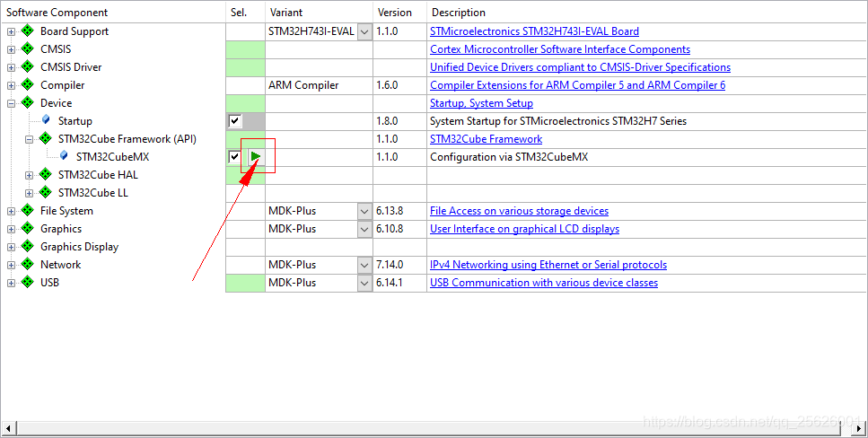Click the Sel. column header
This screenshot has width=868, height=438.
click(245, 13)
